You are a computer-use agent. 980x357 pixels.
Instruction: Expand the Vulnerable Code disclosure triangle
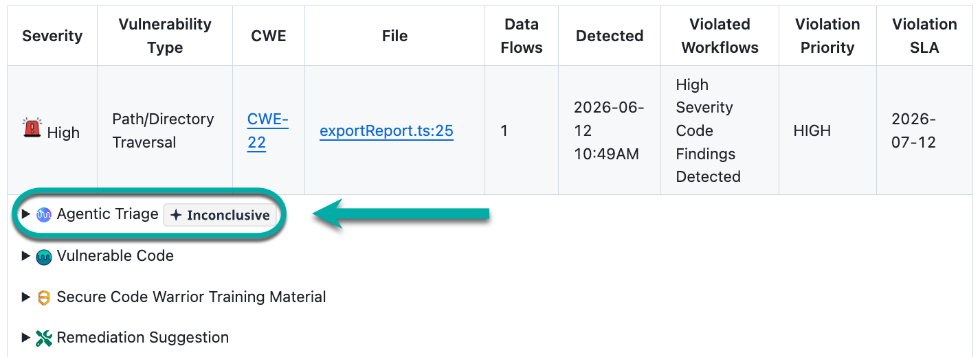click(x=26, y=256)
